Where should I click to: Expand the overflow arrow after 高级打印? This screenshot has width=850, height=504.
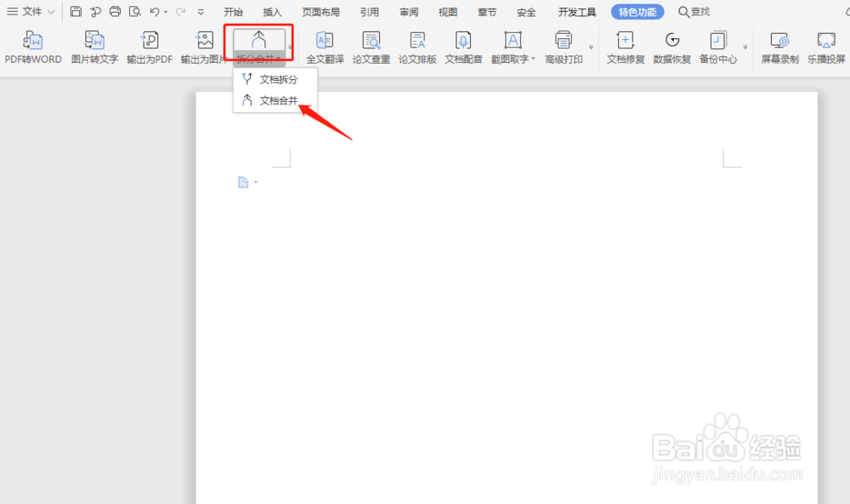[591, 48]
